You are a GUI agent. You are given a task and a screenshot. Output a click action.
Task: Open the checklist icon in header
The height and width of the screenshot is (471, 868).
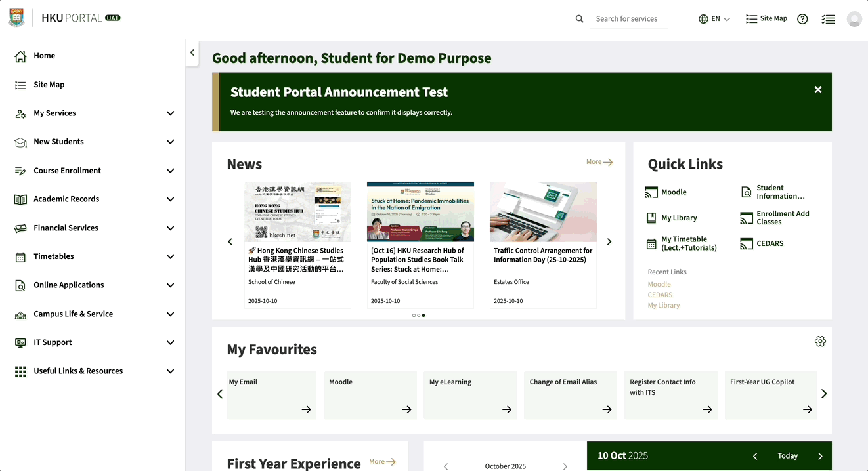click(x=828, y=19)
